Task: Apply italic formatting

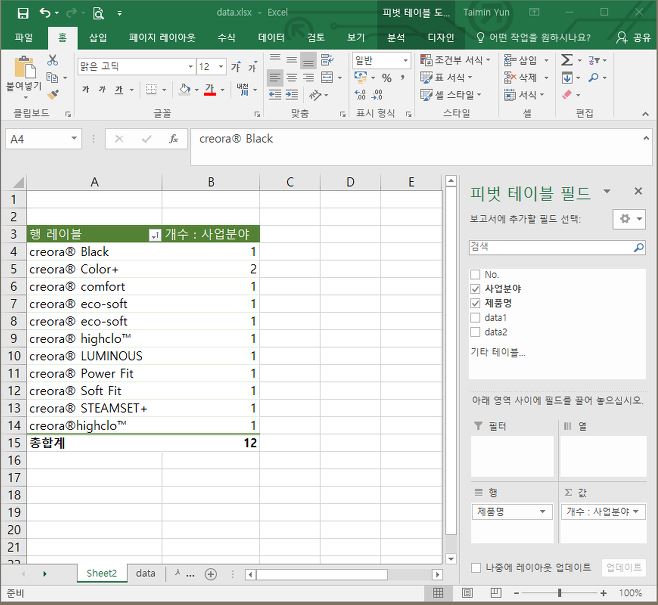Action: pyautogui.click(x=102, y=89)
